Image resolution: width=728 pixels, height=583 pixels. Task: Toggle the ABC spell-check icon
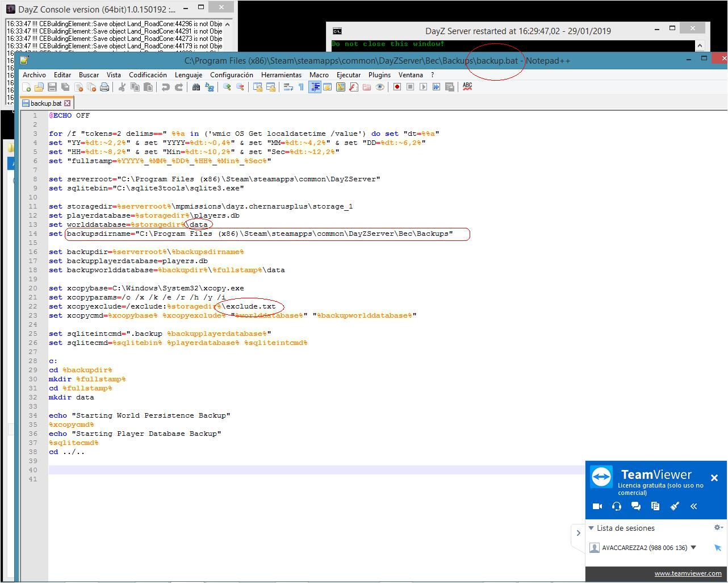(467, 87)
